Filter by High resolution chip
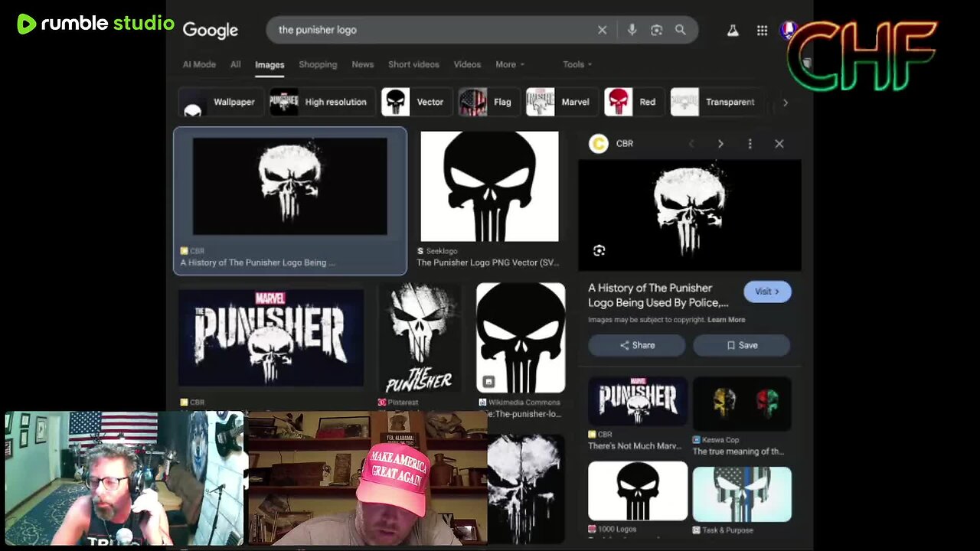This screenshot has height=551, width=980. tap(321, 102)
